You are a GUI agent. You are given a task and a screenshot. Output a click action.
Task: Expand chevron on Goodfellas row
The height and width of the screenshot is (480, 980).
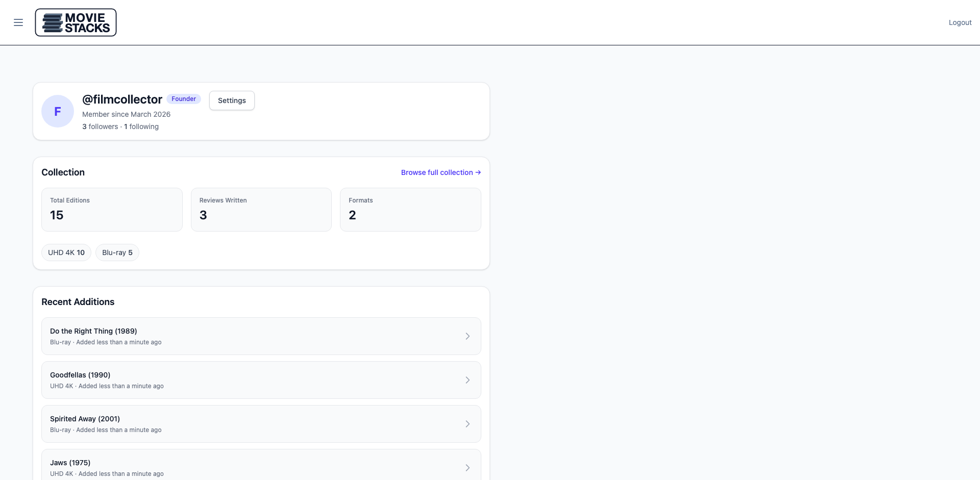(468, 380)
